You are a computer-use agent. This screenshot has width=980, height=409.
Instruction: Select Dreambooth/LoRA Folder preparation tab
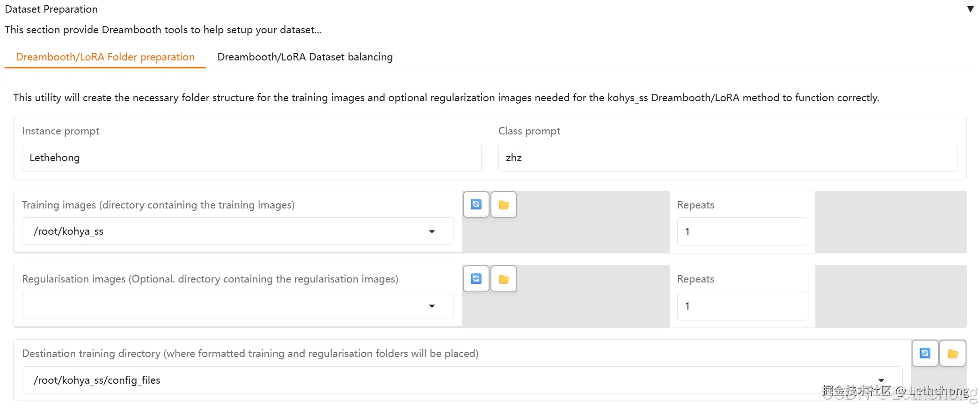click(x=105, y=57)
